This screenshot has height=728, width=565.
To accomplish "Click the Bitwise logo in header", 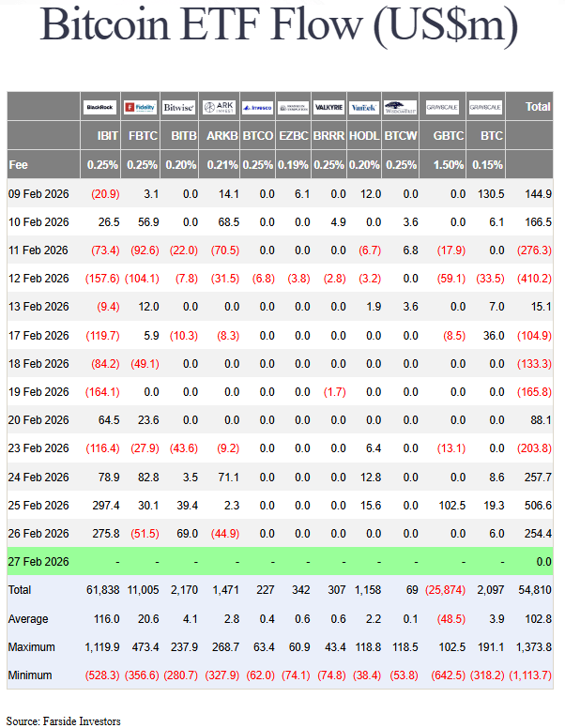I will point(179,107).
